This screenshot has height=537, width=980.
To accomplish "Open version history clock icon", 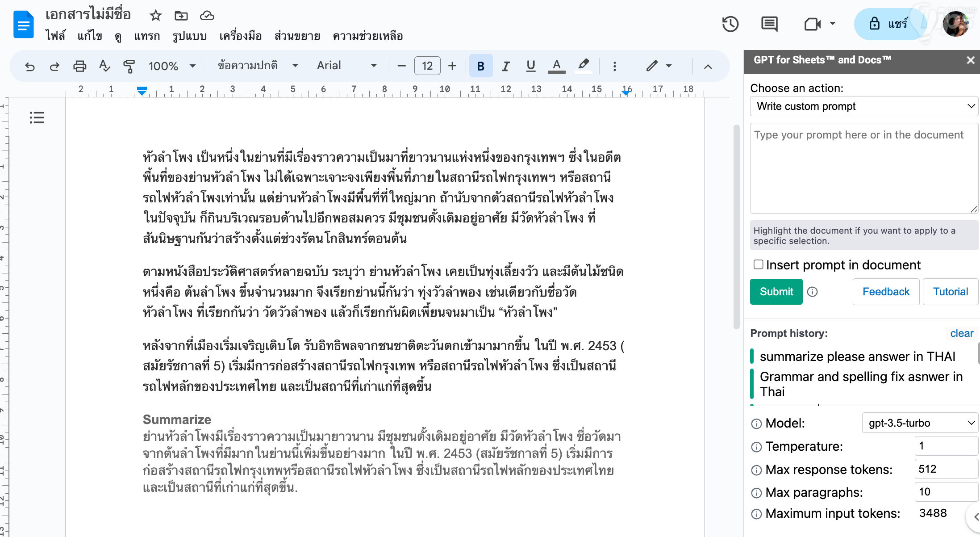I will [x=730, y=24].
